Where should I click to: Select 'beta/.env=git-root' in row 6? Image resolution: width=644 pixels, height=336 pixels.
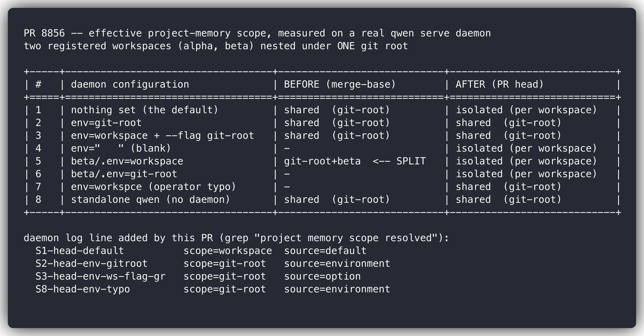[x=124, y=174]
